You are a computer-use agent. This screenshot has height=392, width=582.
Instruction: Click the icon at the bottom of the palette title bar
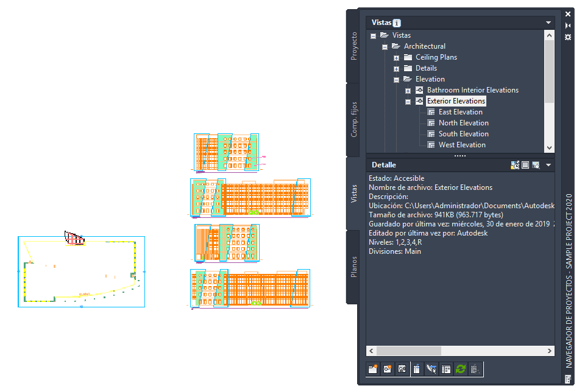click(568, 379)
